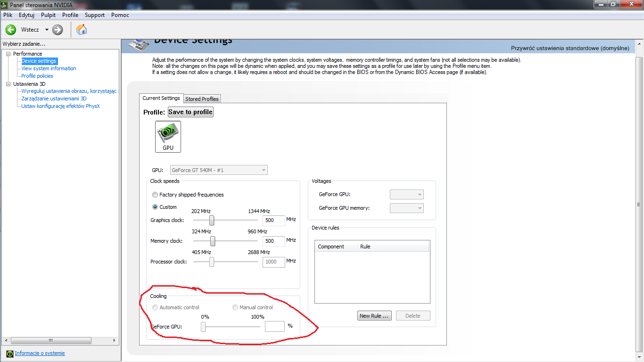Click the Graphics clock MHz input field
The height and width of the screenshot is (362, 644).
click(274, 221)
